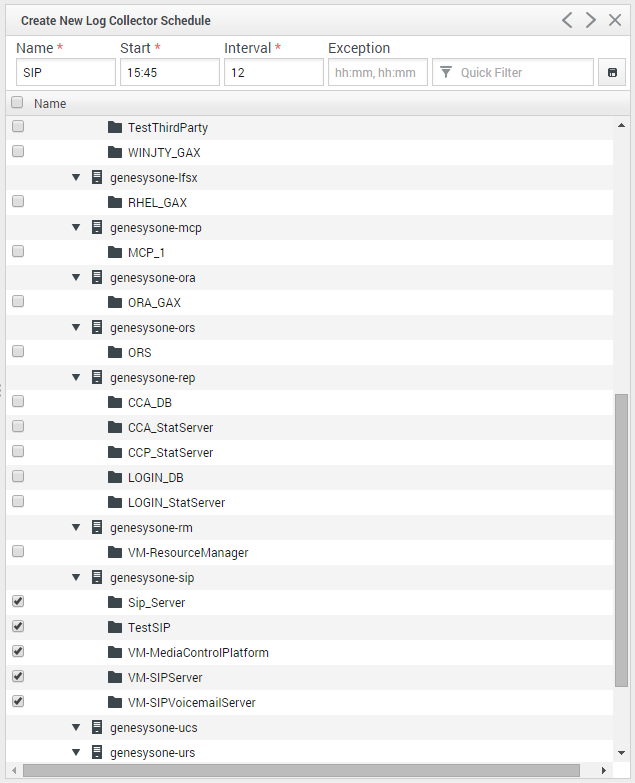Click the MCP_1 folder icon
The image size is (635, 783).
point(115,253)
